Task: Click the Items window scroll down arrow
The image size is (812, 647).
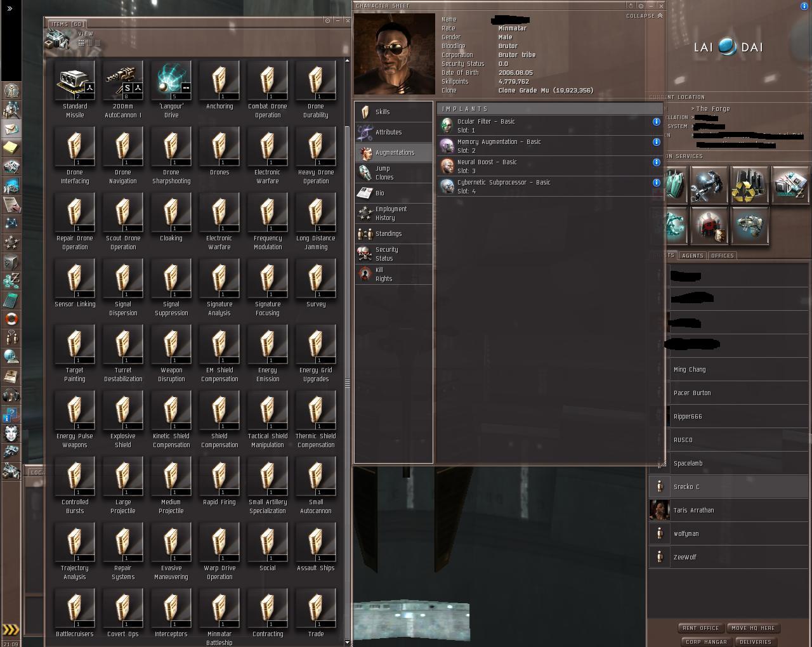Action: pos(347,643)
